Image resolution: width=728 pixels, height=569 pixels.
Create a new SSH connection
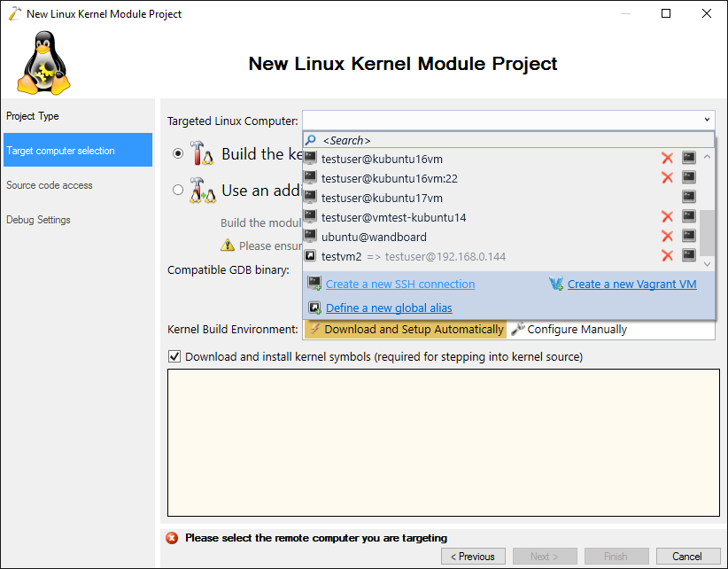pyautogui.click(x=400, y=284)
